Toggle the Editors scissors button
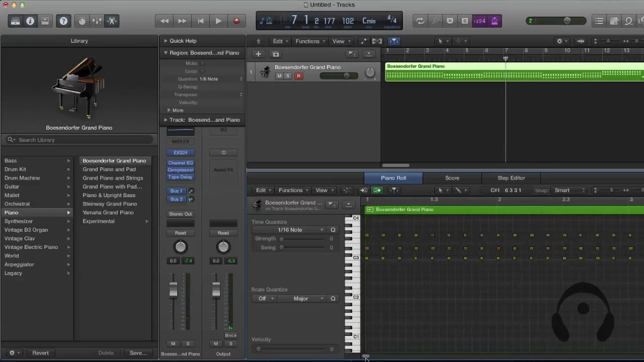Screen dimensions: 644x362 (112, 21)
